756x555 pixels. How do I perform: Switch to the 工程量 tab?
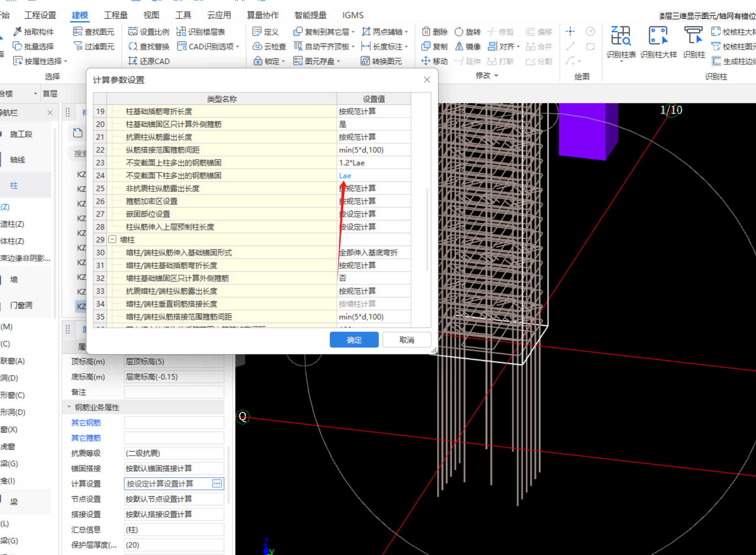click(x=116, y=15)
